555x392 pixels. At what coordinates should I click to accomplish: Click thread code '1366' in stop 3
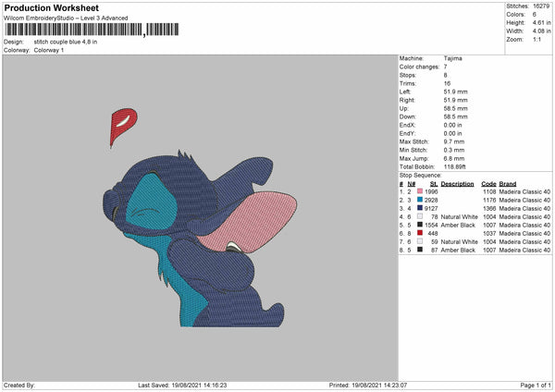tap(489, 208)
